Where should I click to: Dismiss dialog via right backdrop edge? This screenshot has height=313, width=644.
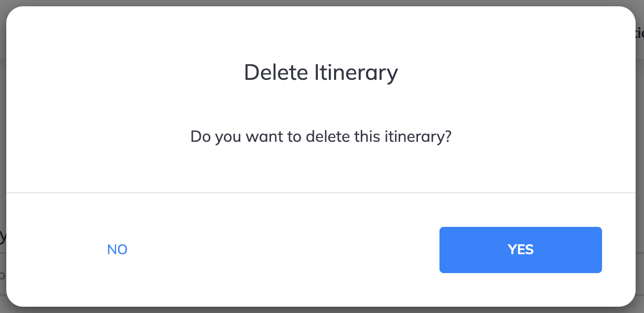640,156
